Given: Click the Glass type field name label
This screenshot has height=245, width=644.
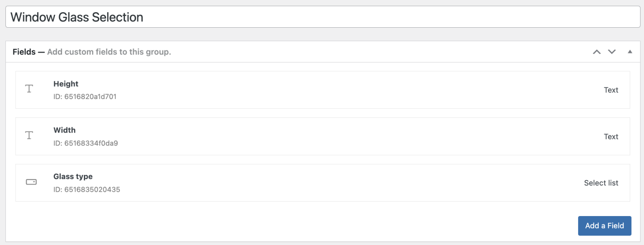Looking at the screenshot, I should click(73, 177).
